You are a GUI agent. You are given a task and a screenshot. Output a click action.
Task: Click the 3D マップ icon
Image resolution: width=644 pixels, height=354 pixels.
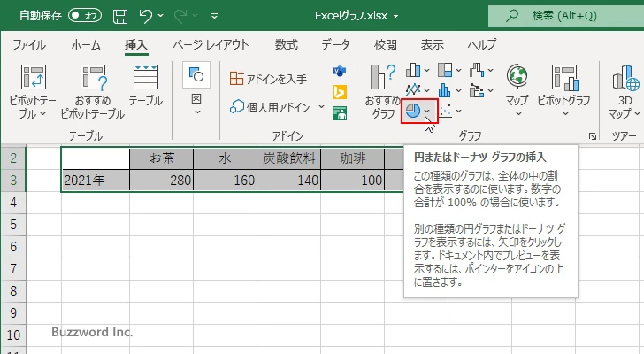click(x=625, y=78)
